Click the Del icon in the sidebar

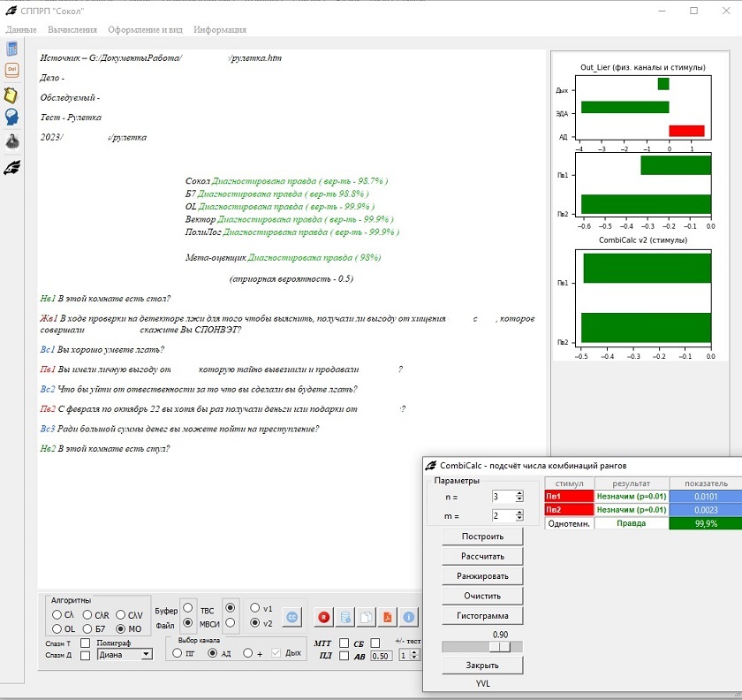[x=12, y=71]
